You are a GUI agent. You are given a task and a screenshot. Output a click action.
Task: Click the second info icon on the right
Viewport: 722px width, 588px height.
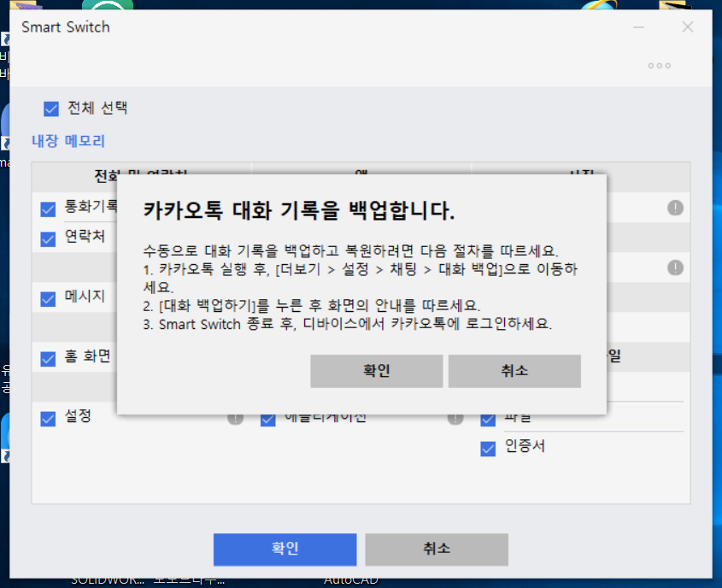(676, 268)
